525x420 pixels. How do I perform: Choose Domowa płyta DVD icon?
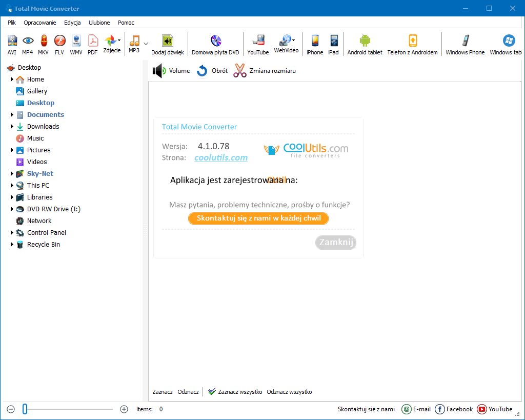click(x=216, y=45)
